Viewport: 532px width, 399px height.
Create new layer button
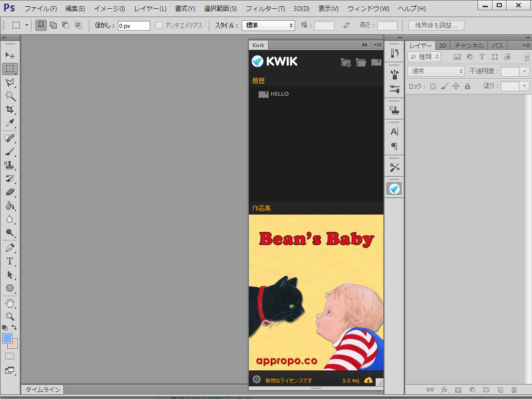point(500,390)
